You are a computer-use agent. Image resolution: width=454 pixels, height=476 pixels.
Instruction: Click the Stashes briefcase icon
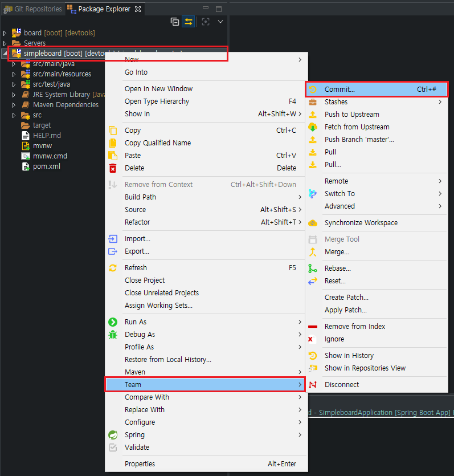click(313, 102)
